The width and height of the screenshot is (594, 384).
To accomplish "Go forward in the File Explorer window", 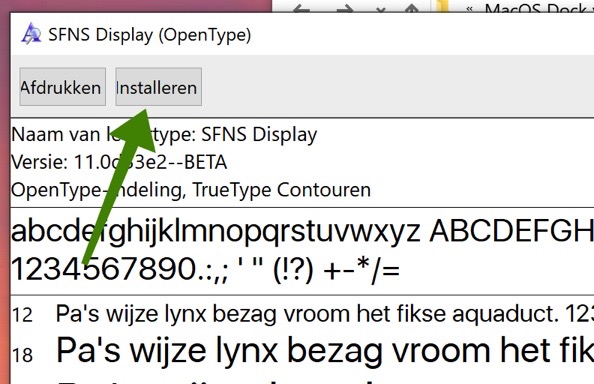I will pyautogui.click(x=345, y=9).
